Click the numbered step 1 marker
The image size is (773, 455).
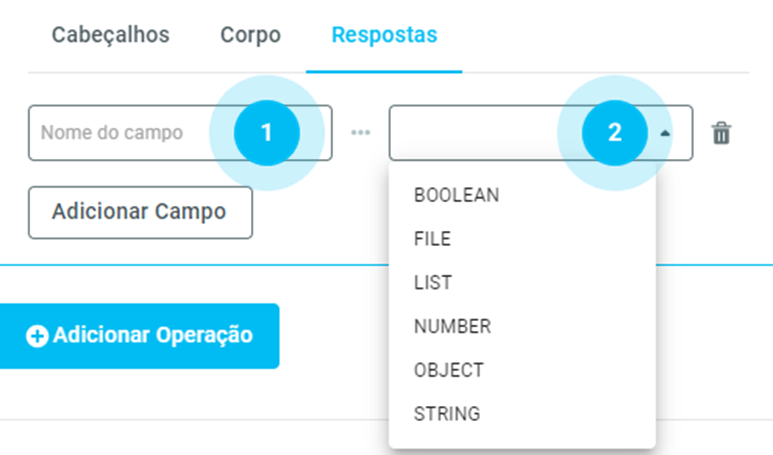click(266, 133)
